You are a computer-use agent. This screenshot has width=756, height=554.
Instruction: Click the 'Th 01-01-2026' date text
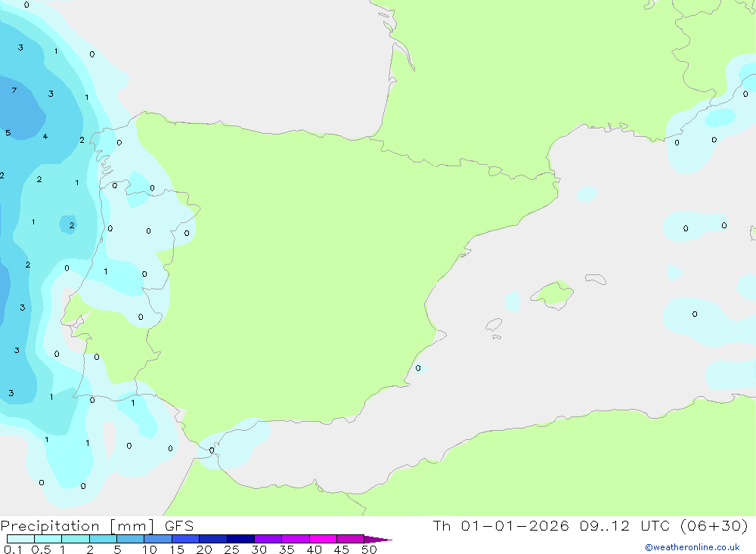tap(501, 525)
